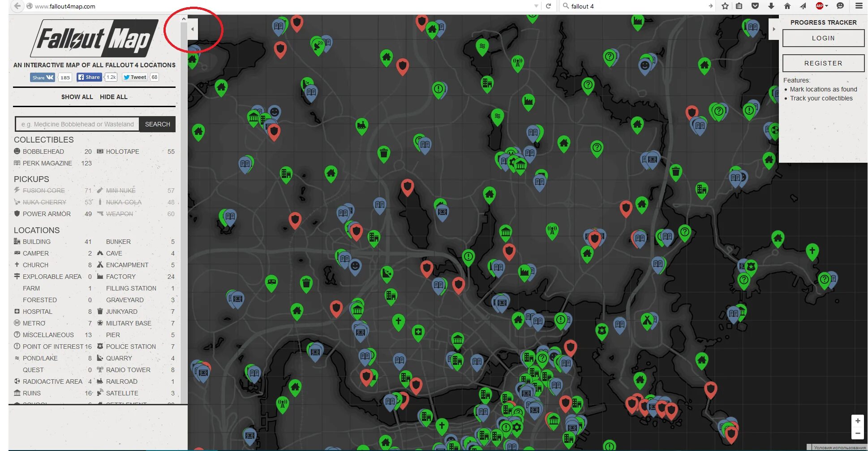Open the downloads arrow icon
The height and width of the screenshot is (451, 868).
point(771,6)
